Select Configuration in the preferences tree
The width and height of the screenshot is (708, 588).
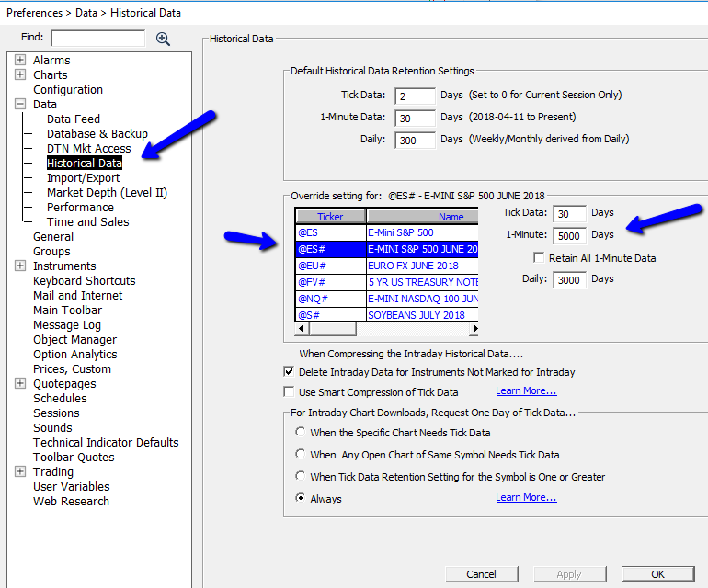(68, 90)
